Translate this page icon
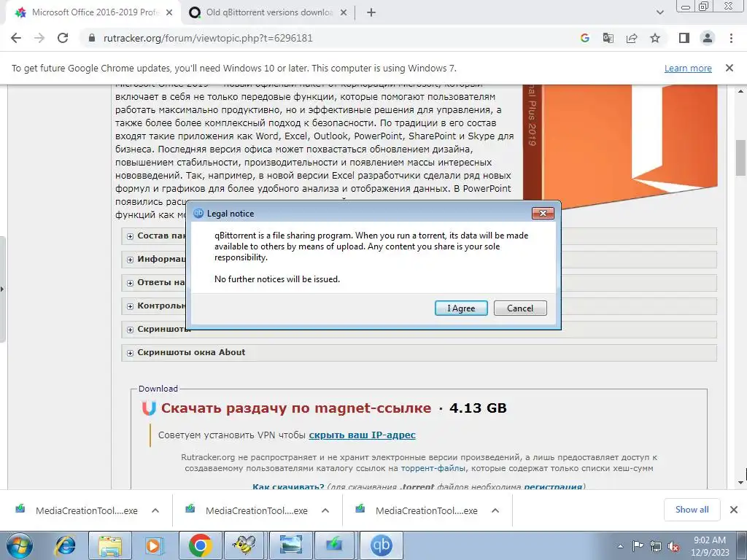 (x=608, y=38)
